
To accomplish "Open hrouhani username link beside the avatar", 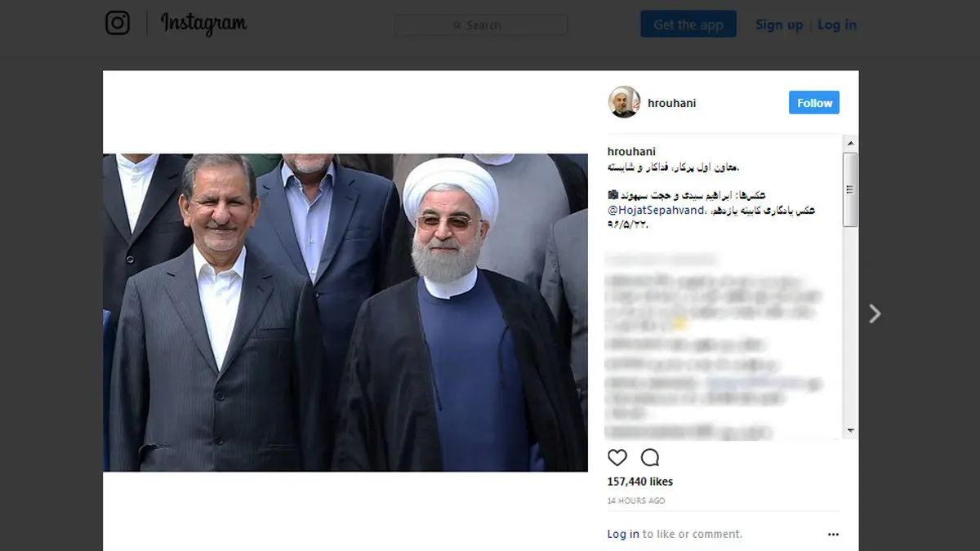I will tap(671, 103).
